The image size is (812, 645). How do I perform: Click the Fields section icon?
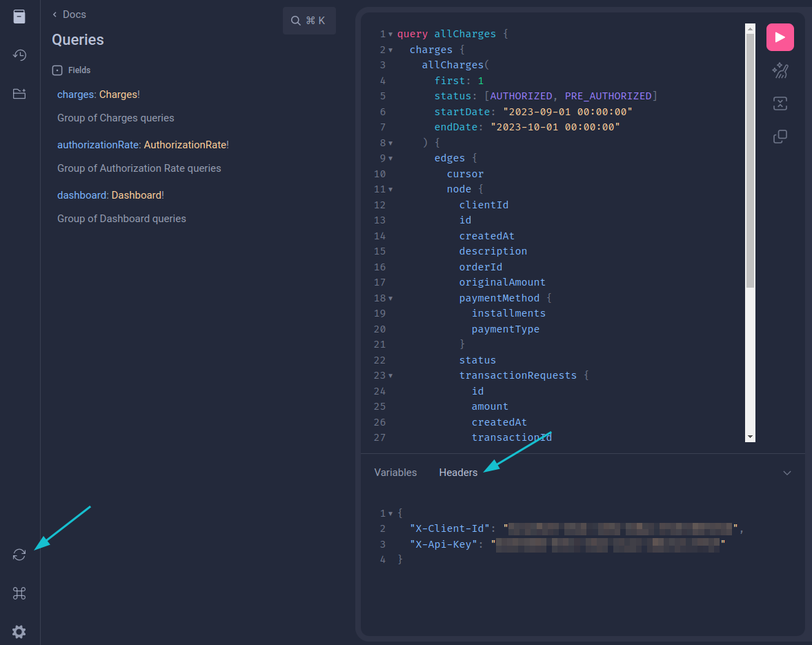pyautogui.click(x=57, y=70)
